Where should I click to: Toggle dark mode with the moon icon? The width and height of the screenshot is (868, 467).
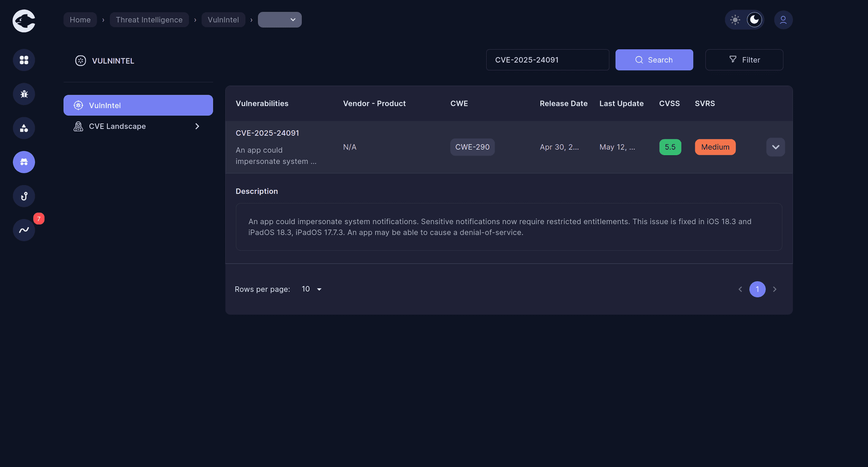(754, 19)
